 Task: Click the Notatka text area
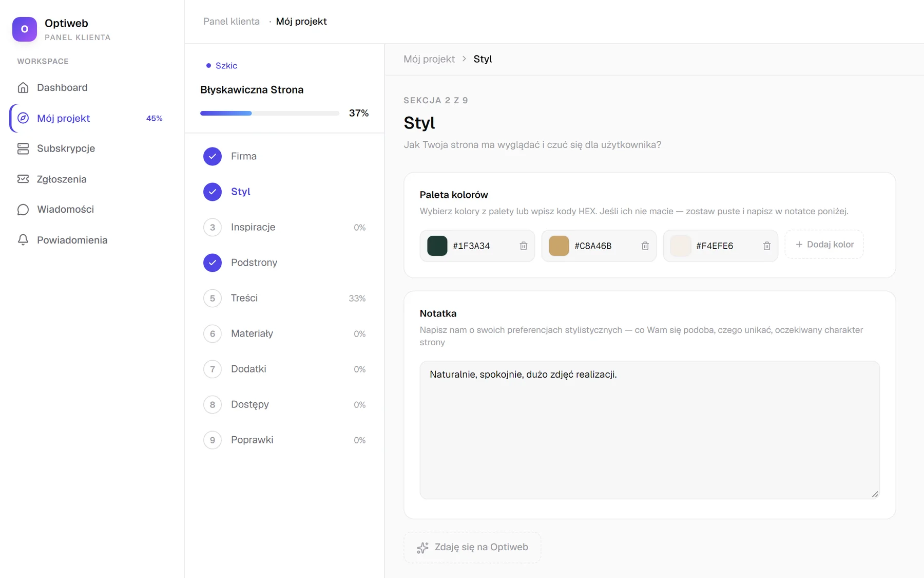point(650,430)
